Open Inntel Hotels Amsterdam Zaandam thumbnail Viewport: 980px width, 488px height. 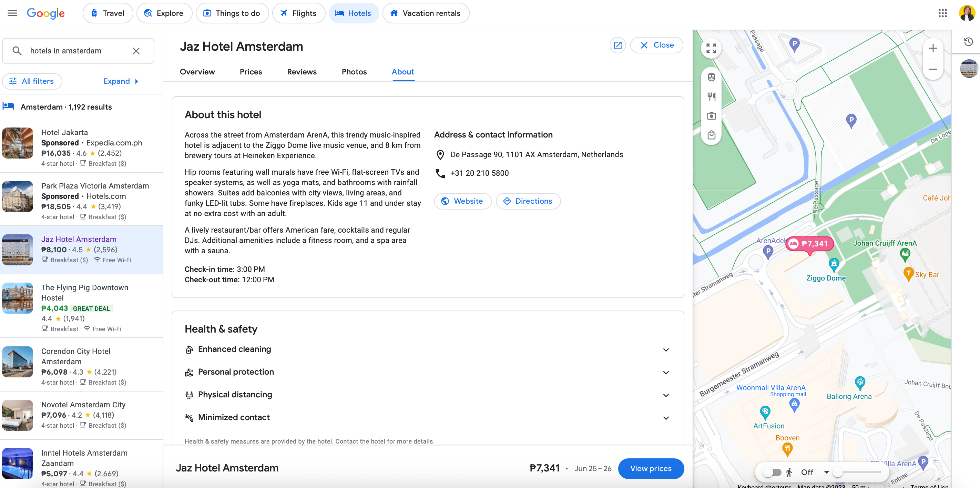pos(18,463)
